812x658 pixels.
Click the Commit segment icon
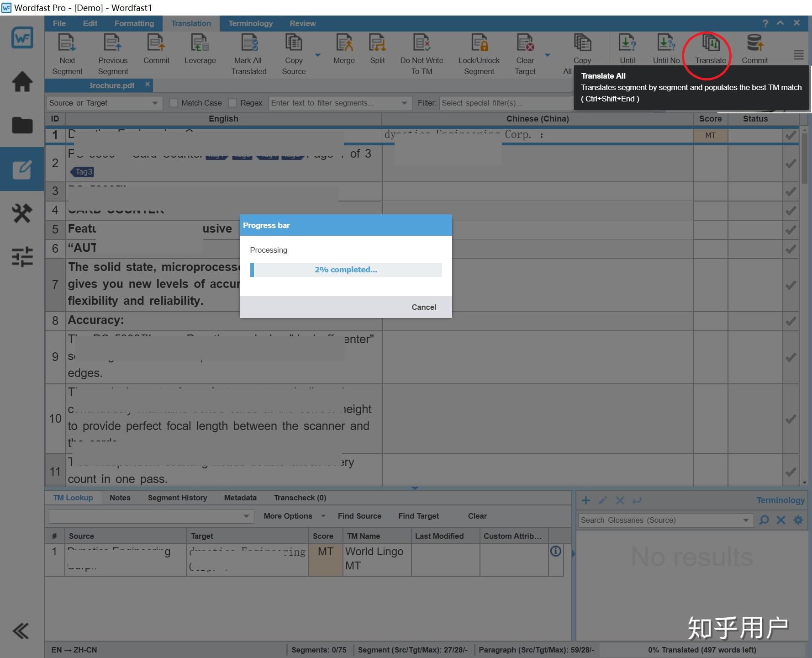coord(156,42)
